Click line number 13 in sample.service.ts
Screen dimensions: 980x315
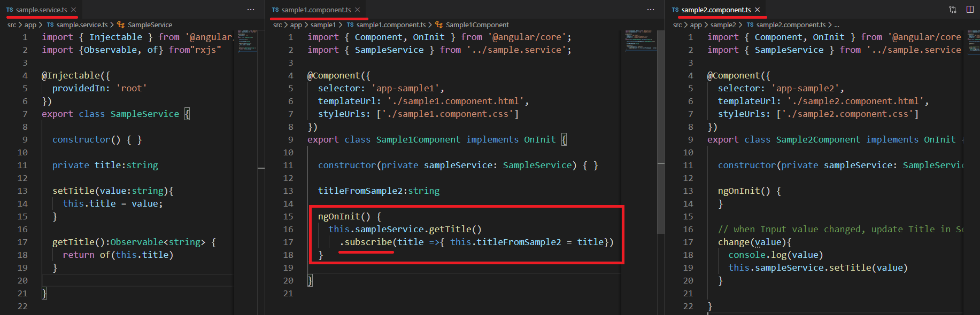click(22, 191)
